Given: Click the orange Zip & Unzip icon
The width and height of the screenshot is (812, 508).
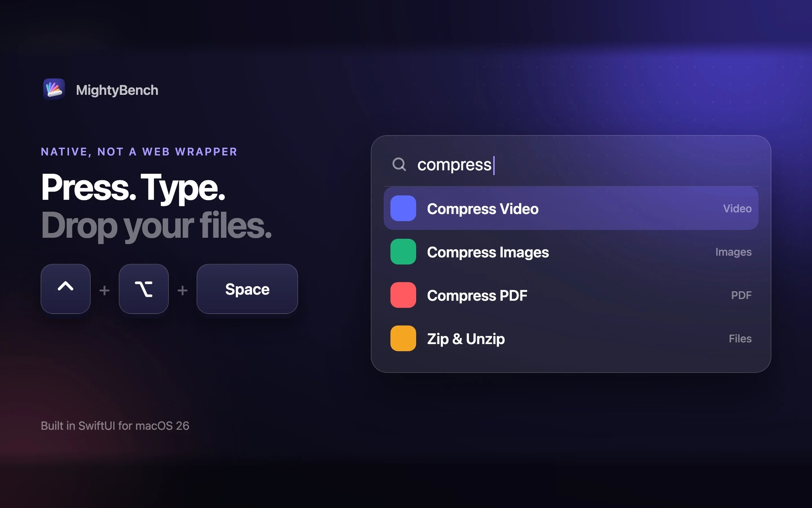Looking at the screenshot, I should [403, 338].
